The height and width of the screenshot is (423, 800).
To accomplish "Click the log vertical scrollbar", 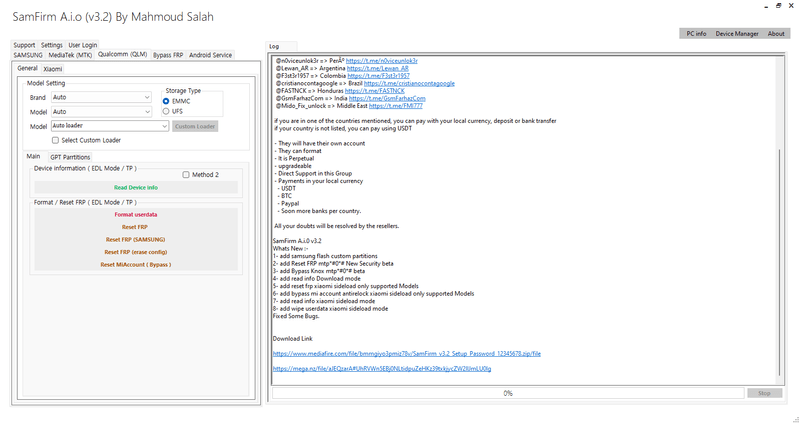I will point(779,260).
